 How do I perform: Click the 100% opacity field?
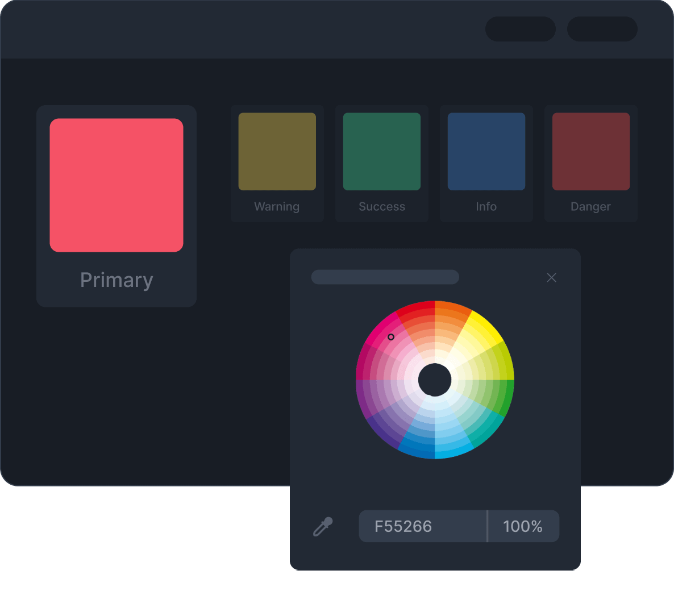(x=523, y=526)
